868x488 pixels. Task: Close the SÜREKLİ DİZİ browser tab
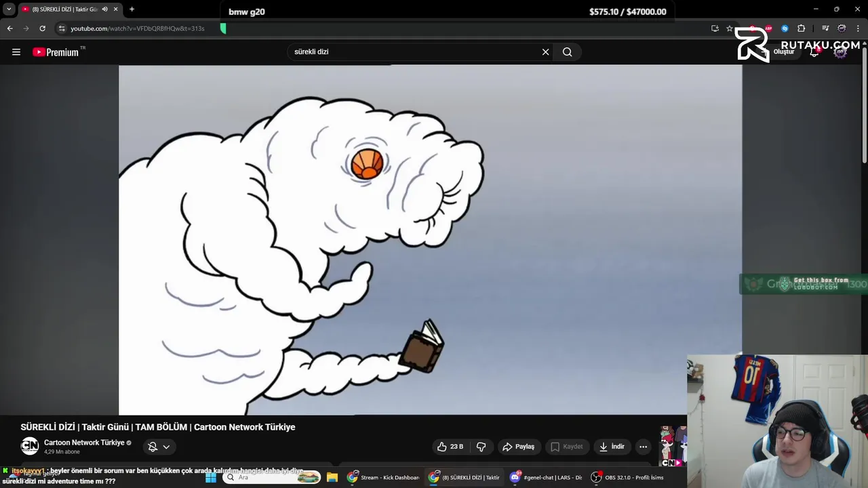click(115, 9)
